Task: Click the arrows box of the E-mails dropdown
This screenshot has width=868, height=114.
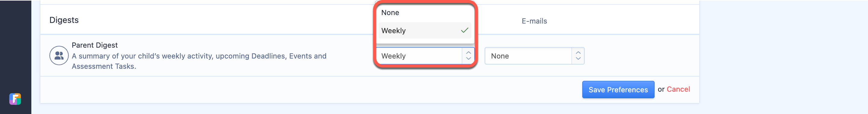Action: [x=578, y=56]
